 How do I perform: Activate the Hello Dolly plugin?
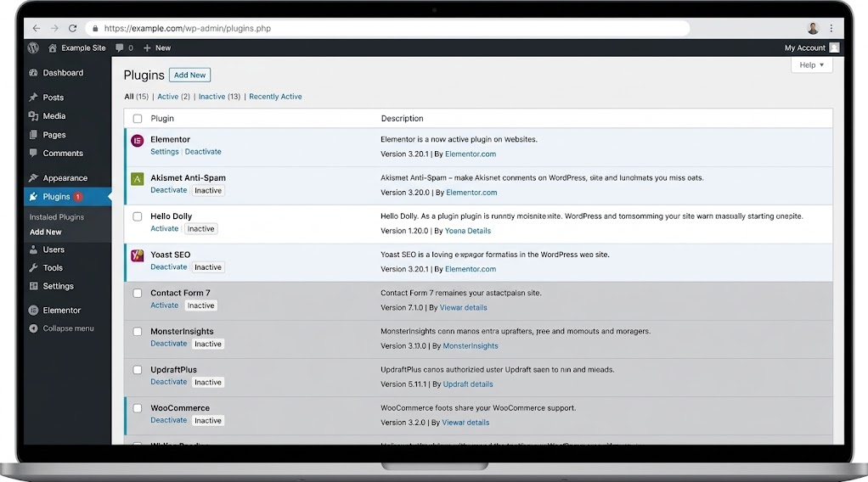pyautogui.click(x=165, y=228)
